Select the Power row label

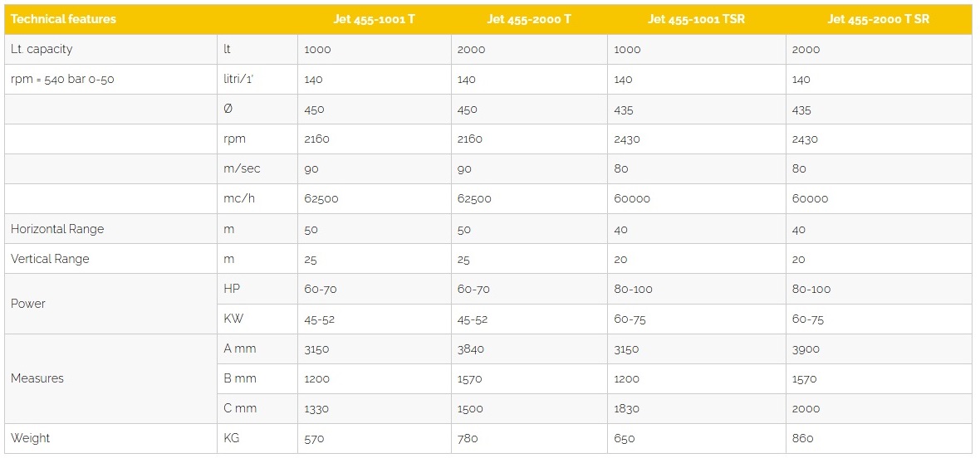pyautogui.click(x=28, y=304)
